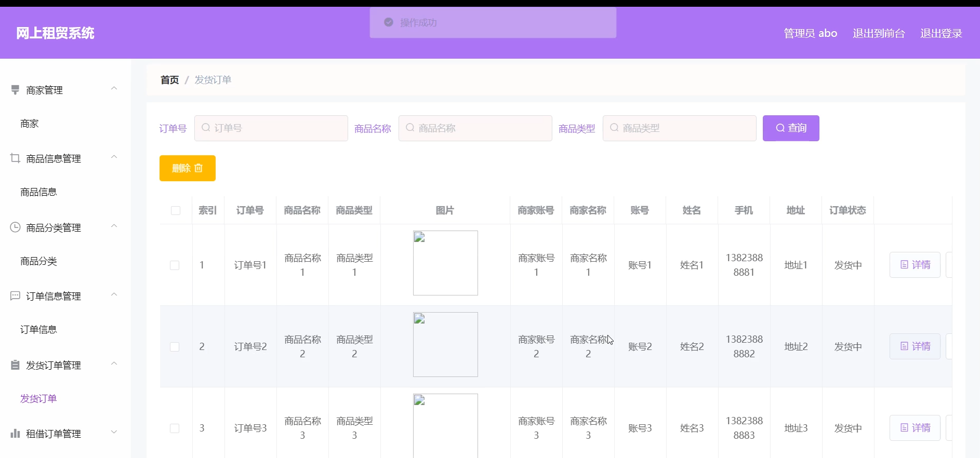
Task: Open the 商品信息 sidebar item
Action: click(38, 192)
